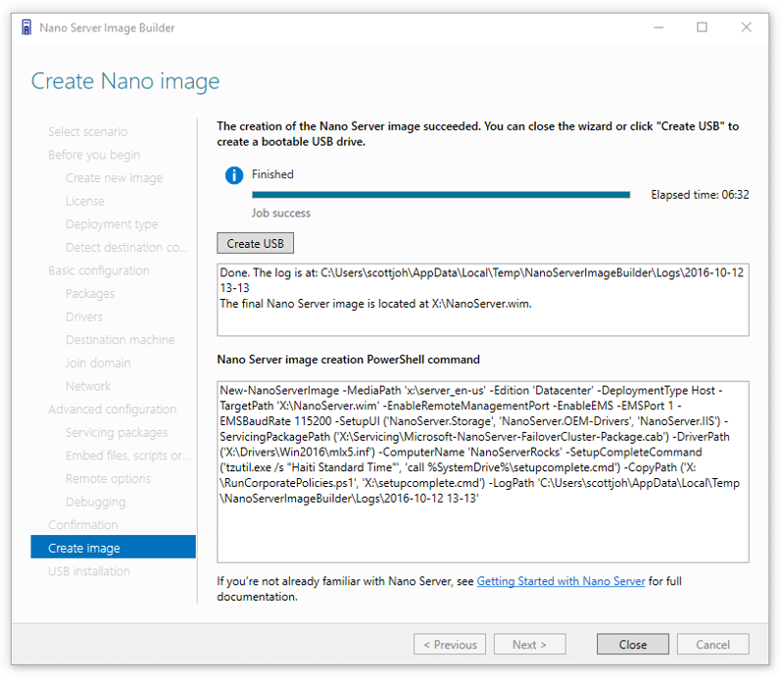The image size is (784, 677).
Task: Click the 'creation of the Nano Server image succeeded' message
Action: coord(478,134)
